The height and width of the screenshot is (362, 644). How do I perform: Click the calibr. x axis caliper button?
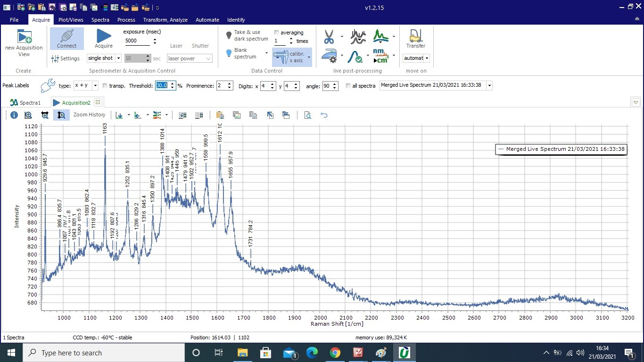pos(289,57)
